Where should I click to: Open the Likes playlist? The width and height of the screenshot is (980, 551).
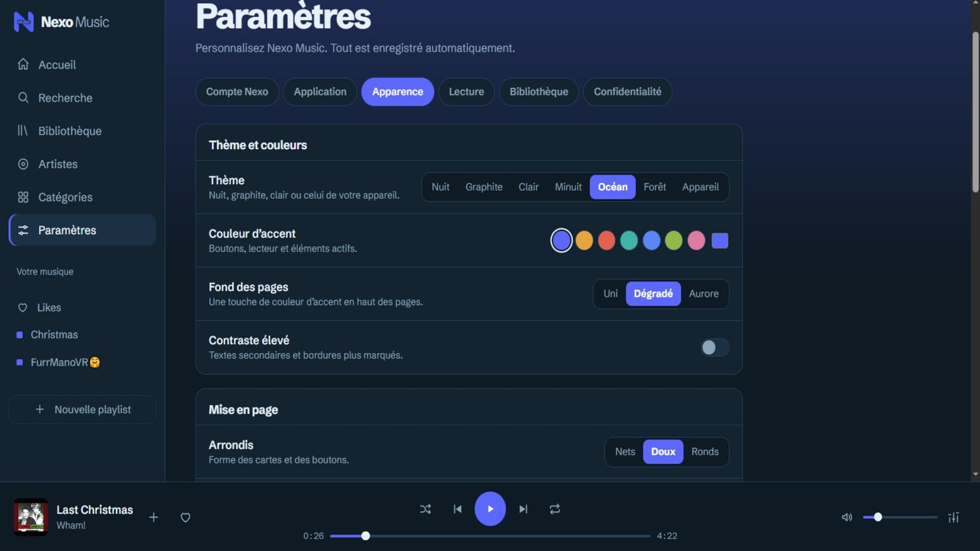pyautogui.click(x=82, y=307)
